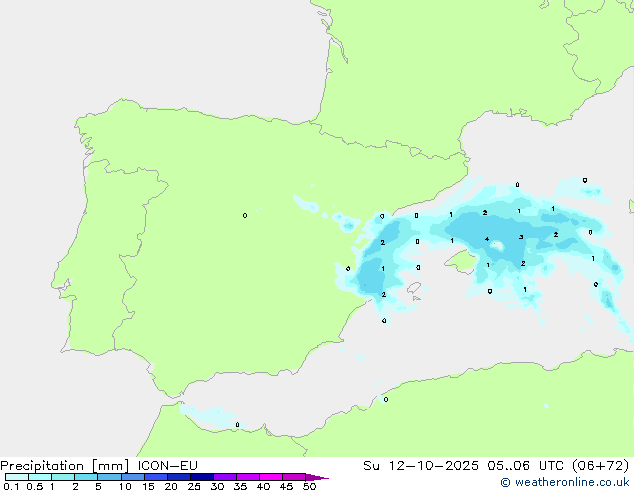634x490 pixels.
Task: Click the 35–40 mm legend swatch
Action: pyautogui.click(x=248, y=477)
